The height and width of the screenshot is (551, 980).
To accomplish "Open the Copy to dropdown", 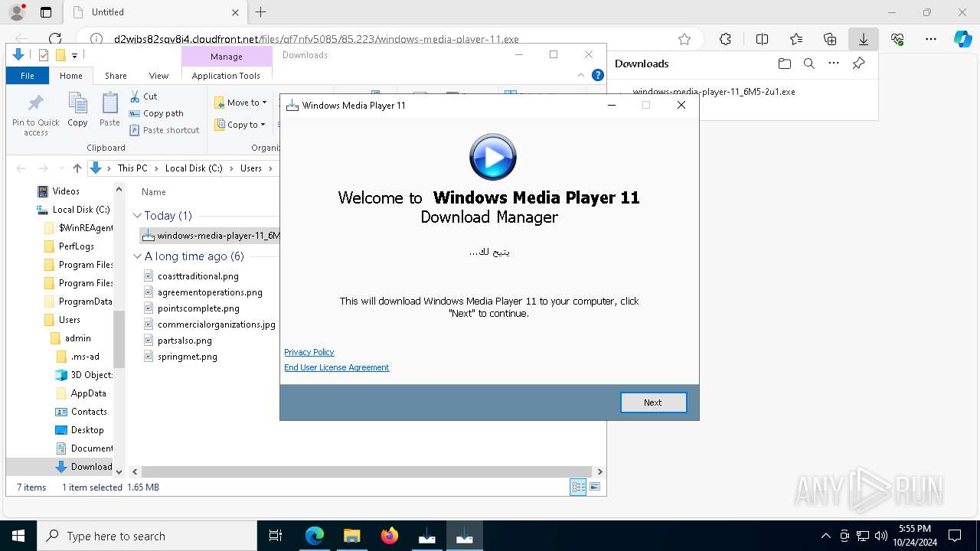I will point(240,125).
